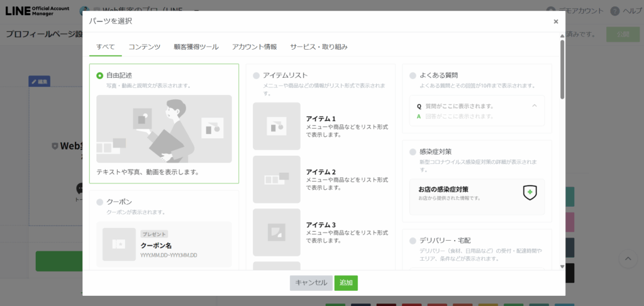
Task: Select the アイテムリスト radio button
Action: tap(256, 75)
